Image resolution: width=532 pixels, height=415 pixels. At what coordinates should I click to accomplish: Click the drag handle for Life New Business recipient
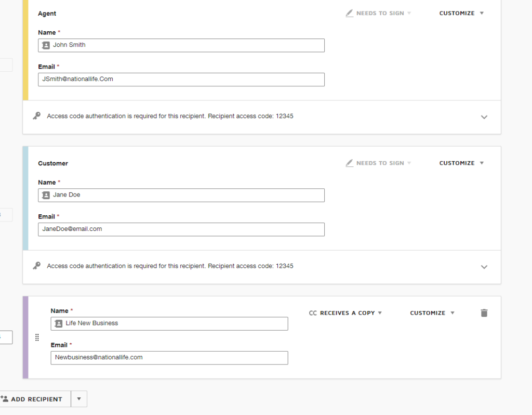click(x=37, y=338)
